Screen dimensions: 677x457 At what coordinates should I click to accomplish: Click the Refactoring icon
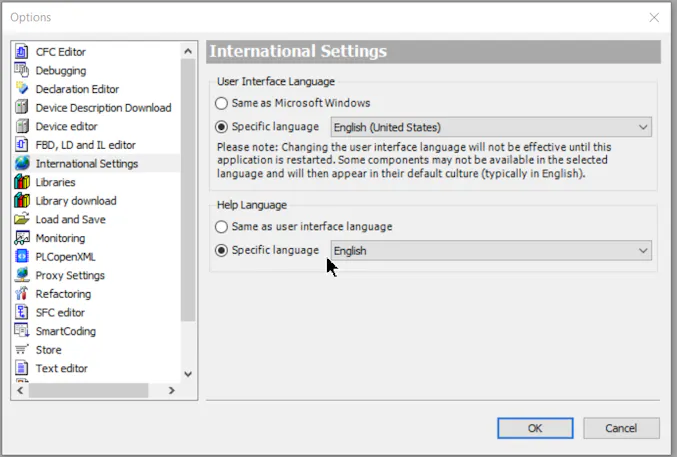(x=22, y=294)
